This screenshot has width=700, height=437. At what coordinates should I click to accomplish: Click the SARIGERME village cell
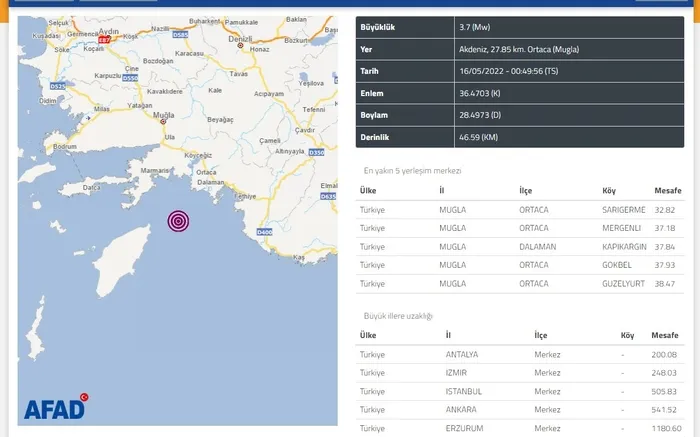(x=624, y=210)
